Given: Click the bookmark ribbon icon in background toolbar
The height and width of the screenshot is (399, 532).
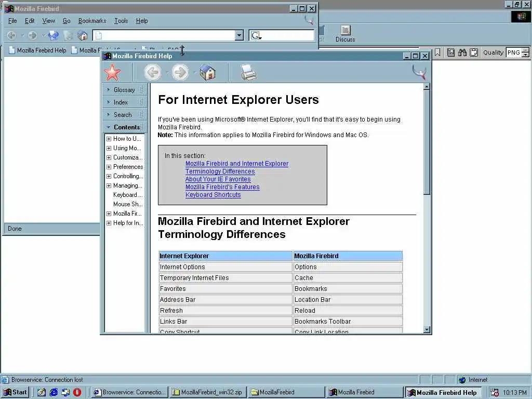Looking at the screenshot, I should pyautogui.click(x=437, y=52).
